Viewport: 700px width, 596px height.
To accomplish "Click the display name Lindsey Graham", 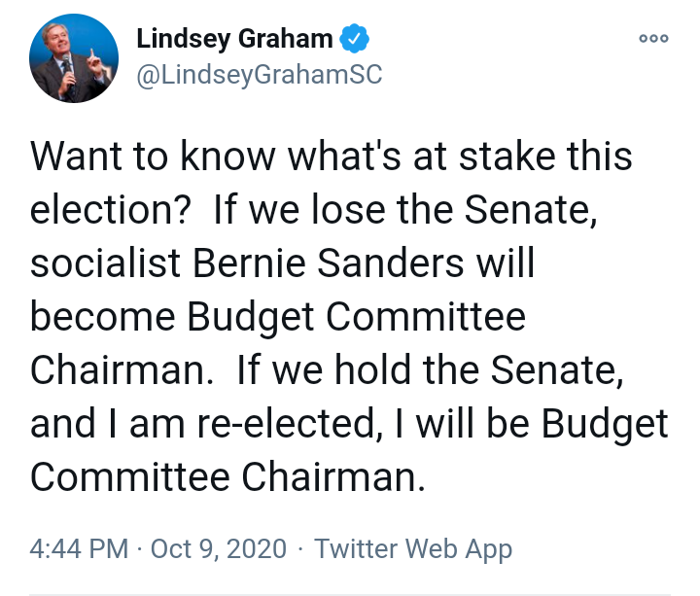I will pos(234,40).
